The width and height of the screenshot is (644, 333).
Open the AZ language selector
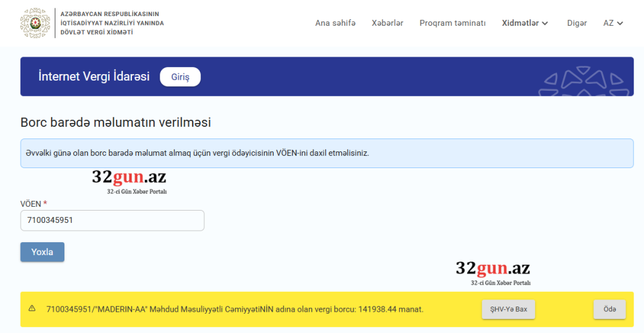point(613,23)
